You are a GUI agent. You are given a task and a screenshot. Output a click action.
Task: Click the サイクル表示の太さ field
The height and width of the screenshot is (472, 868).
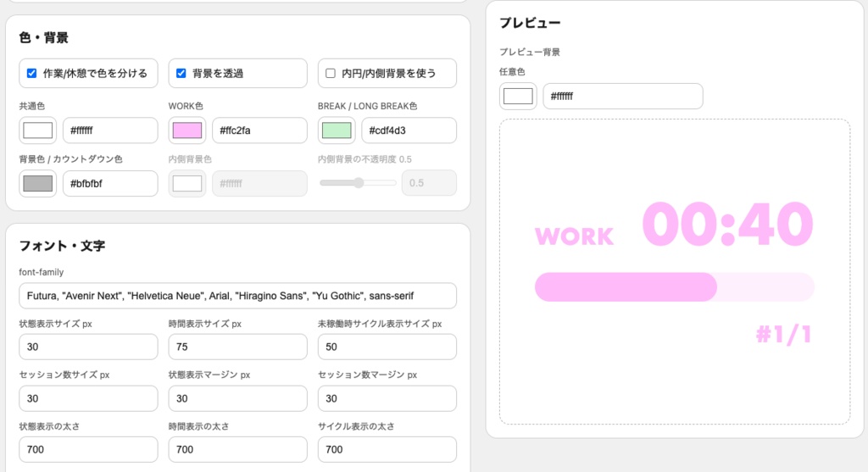[x=387, y=450]
